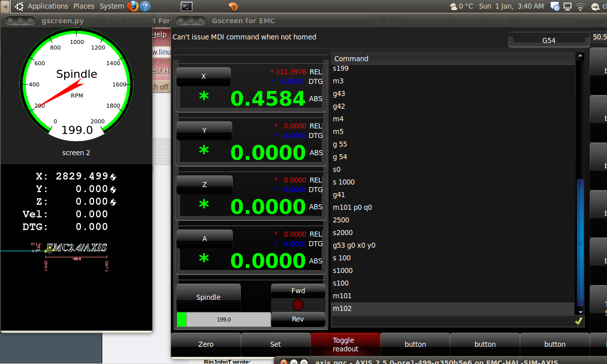This screenshot has height=364, width=607.
Task: Click the orange shell launcher in panel
Action: click(233, 6)
